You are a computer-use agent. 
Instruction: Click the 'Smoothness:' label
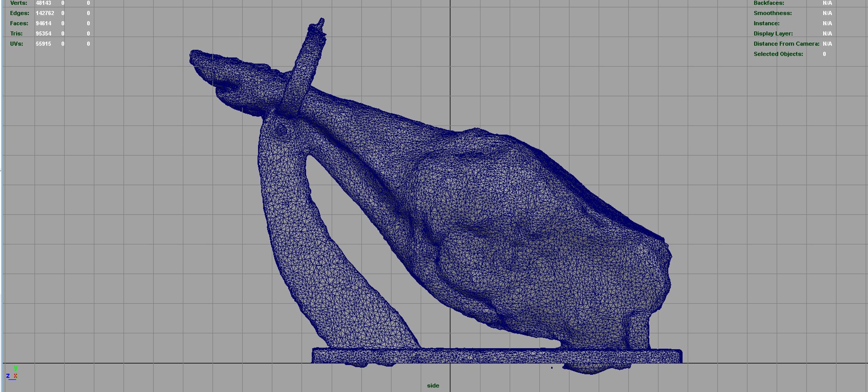773,13
